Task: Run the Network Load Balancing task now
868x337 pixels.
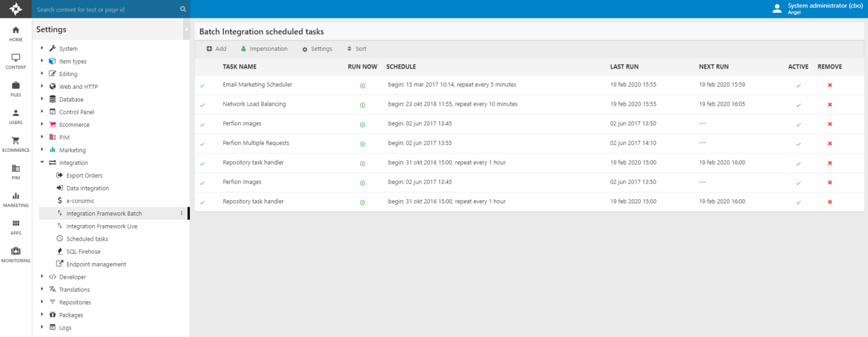Action: tap(362, 105)
